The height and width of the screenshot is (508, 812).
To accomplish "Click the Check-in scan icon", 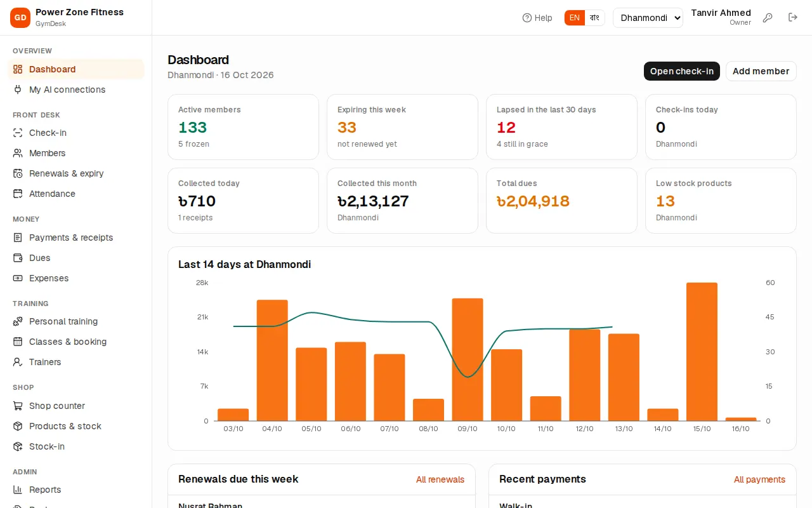I will click(18, 133).
